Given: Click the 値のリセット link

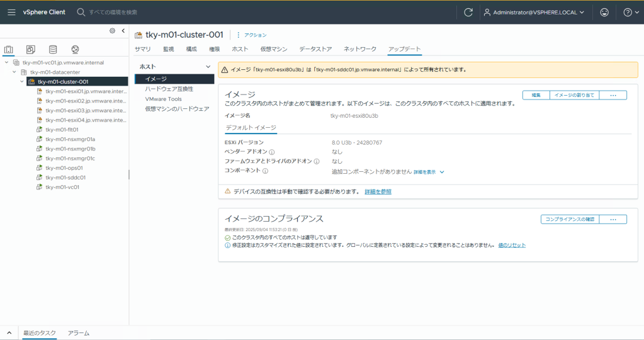Looking at the screenshot, I should click(512, 245).
